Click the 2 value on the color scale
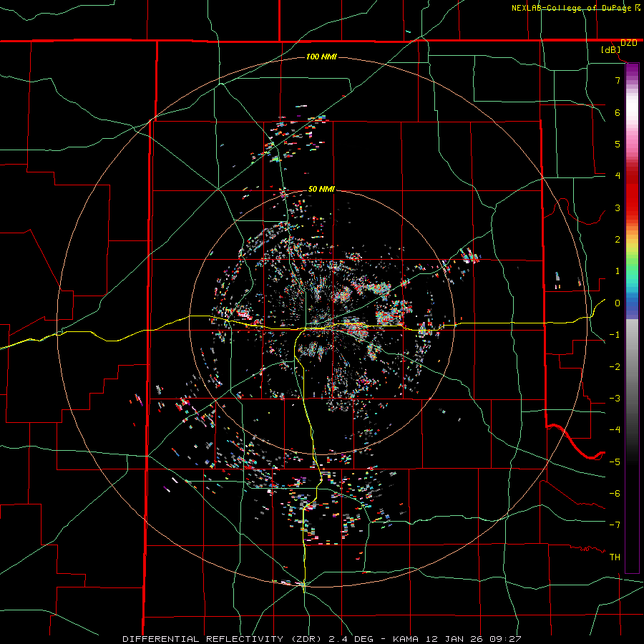 click(x=618, y=240)
